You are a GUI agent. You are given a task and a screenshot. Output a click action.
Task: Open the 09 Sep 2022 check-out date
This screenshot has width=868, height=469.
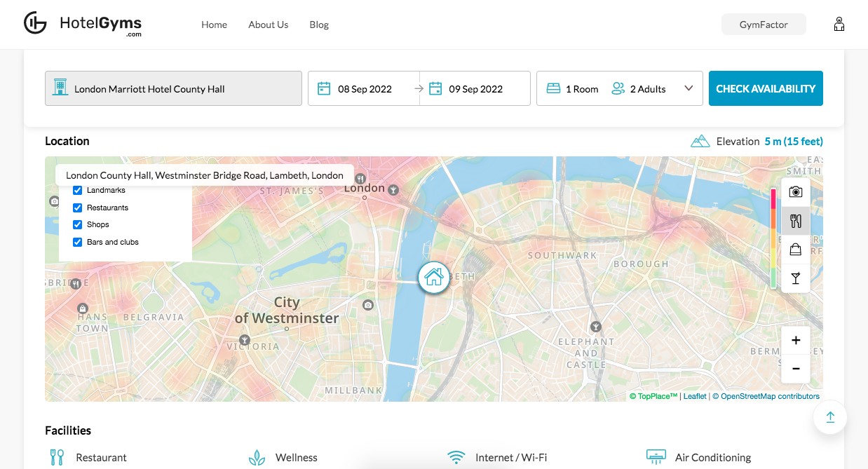point(476,89)
